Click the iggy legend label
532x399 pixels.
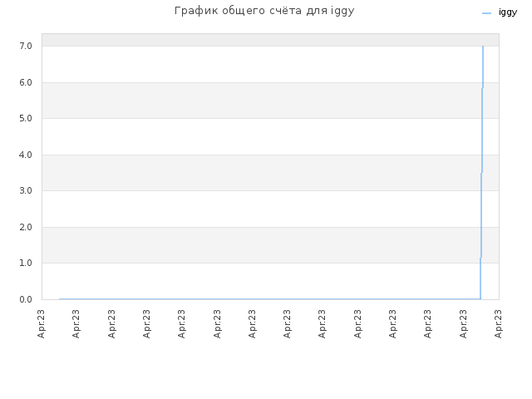[508, 12]
